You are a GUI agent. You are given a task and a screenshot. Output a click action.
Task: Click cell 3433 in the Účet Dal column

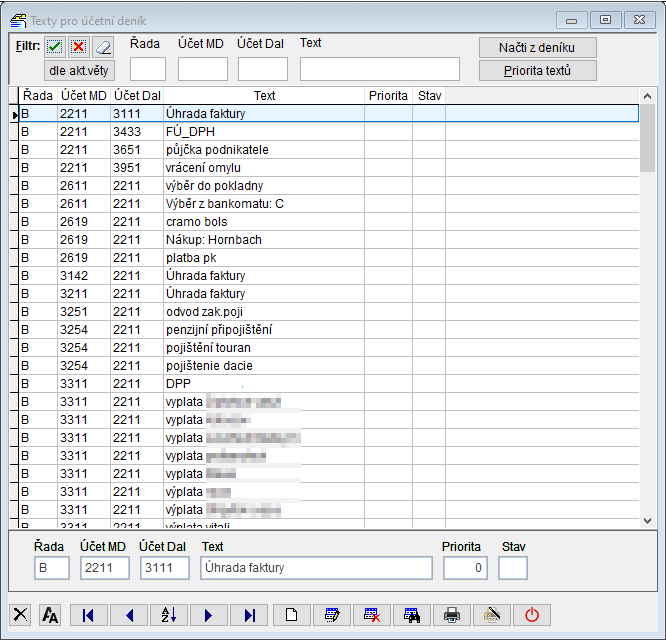[137, 132]
